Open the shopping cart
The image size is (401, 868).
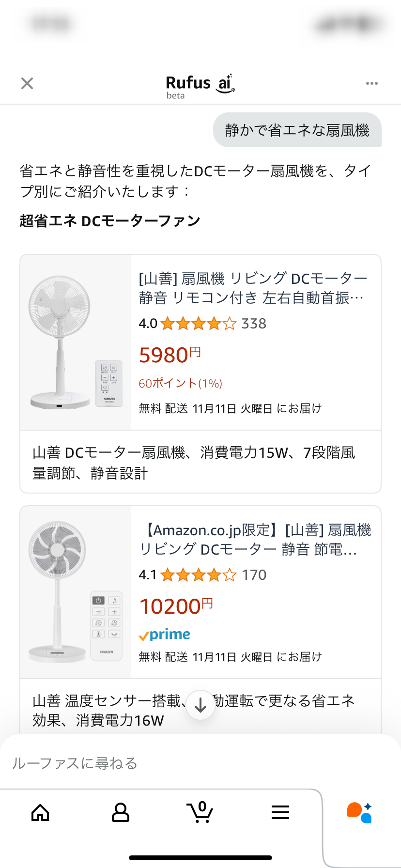click(200, 812)
